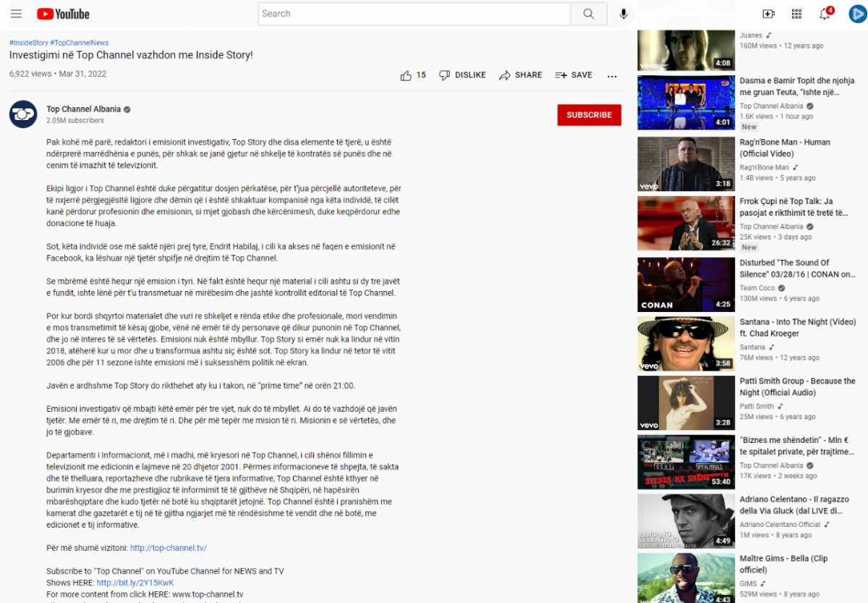The image size is (868, 603).
Task: Open the Juanes video thumbnail
Action: (x=686, y=50)
